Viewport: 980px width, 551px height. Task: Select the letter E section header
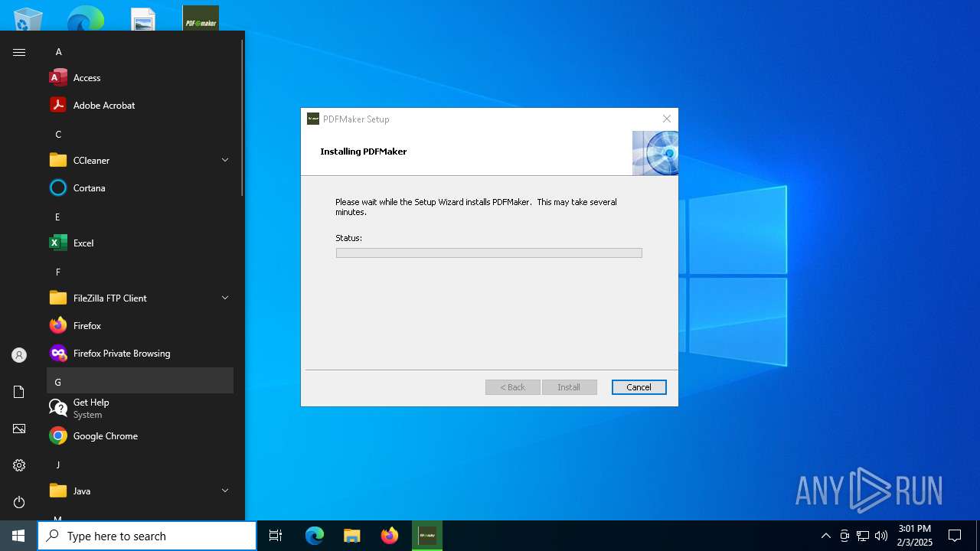coord(140,217)
